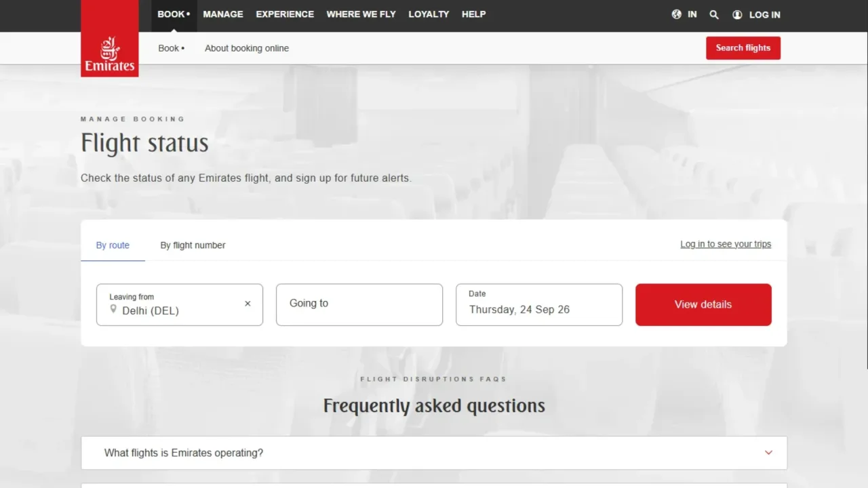Click the user profile icon
The height and width of the screenshot is (488, 868).
click(737, 15)
